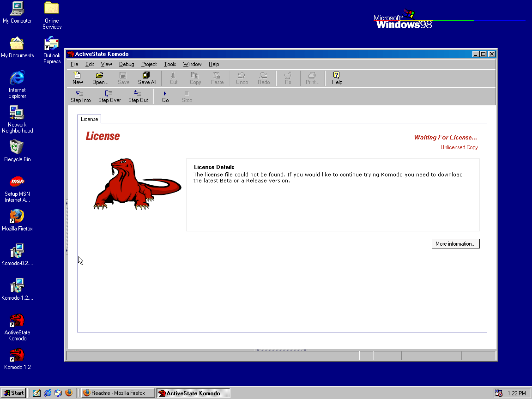Select the Online Services folder icon
This screenshot has width=532, height=399.
point(52,15)
